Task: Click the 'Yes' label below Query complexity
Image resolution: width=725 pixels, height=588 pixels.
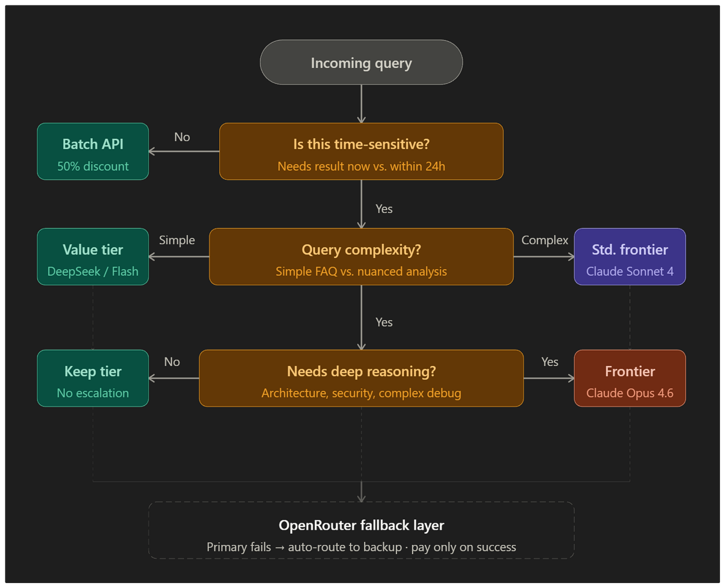Action: 384,322
